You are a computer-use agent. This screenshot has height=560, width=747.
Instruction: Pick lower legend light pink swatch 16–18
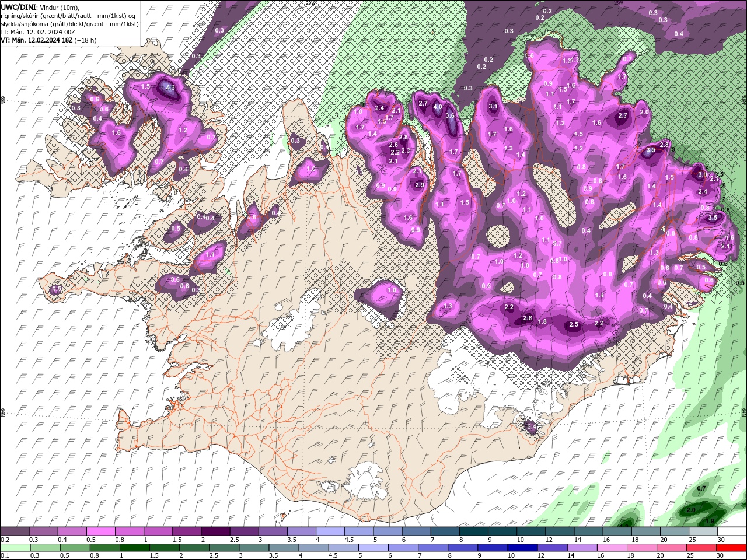613,548
